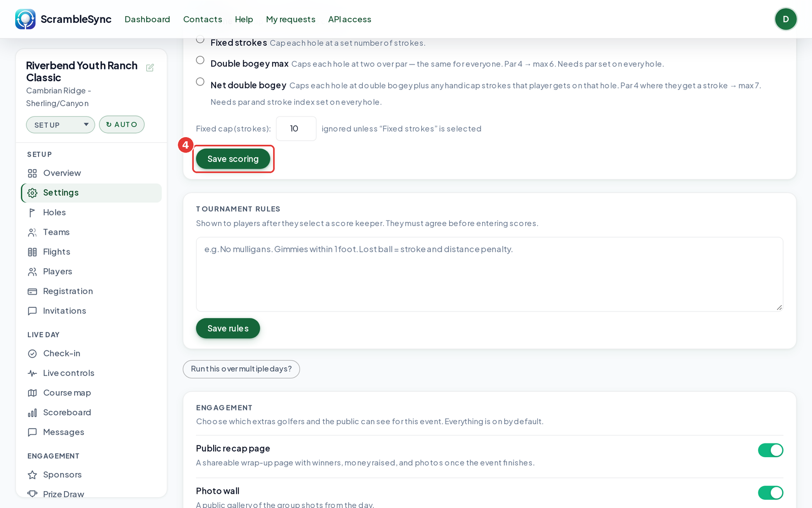Go to Contacts in top navigation
Viewport: 812px width, 508px height.
pos(202,19)
